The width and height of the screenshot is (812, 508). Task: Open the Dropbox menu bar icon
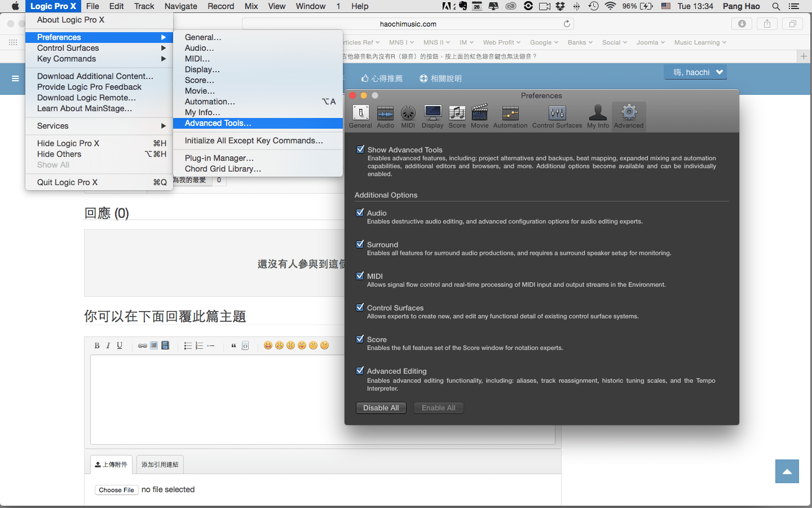(560, 6)
